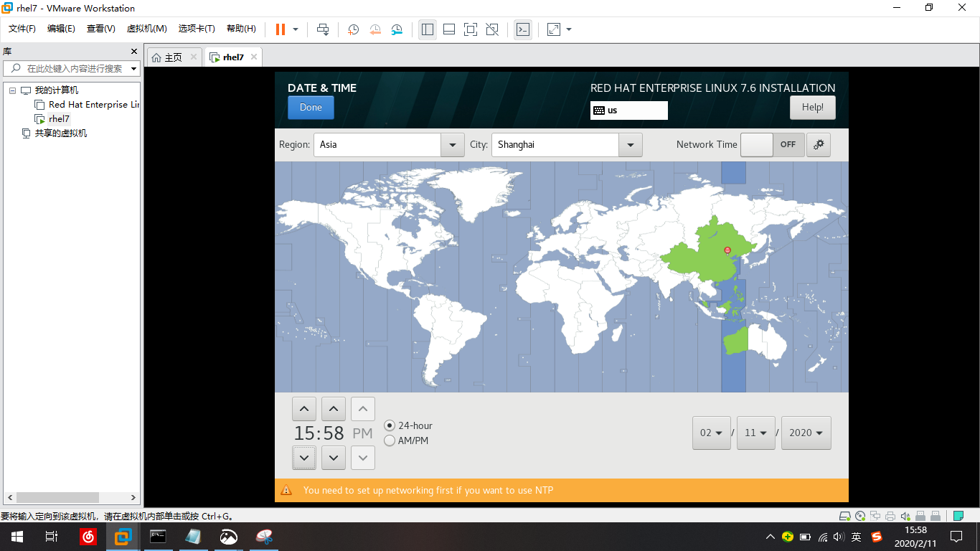Open power options arrow beside pause icon
Viewport: 980px width, 551px height.
click(x=296, y=29)
